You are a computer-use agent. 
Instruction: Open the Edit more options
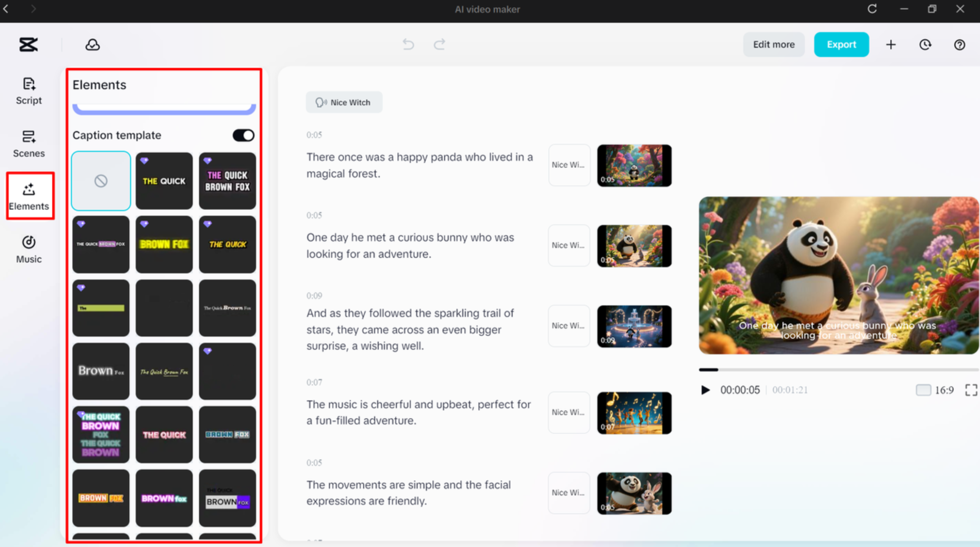(x=774, y=44)
